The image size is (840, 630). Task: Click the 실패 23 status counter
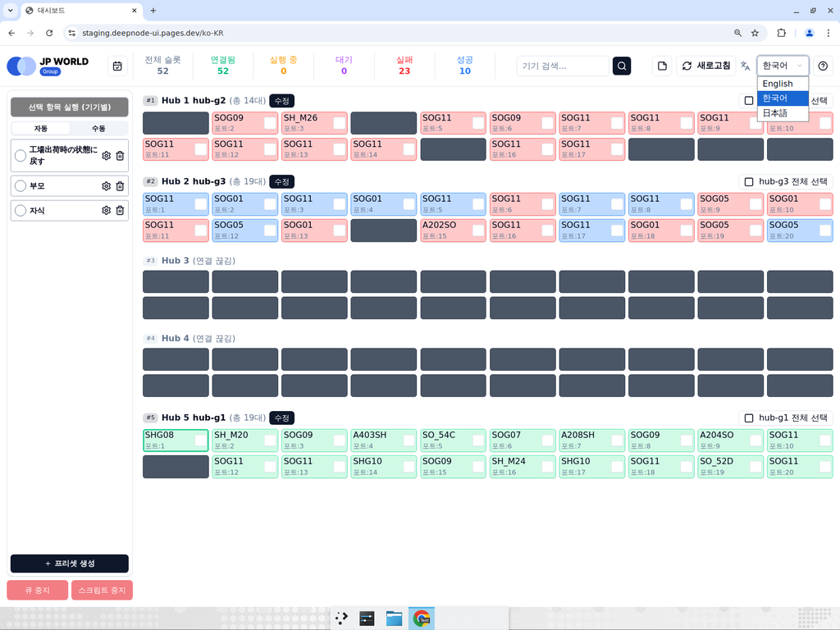click(x=404, y=66)
